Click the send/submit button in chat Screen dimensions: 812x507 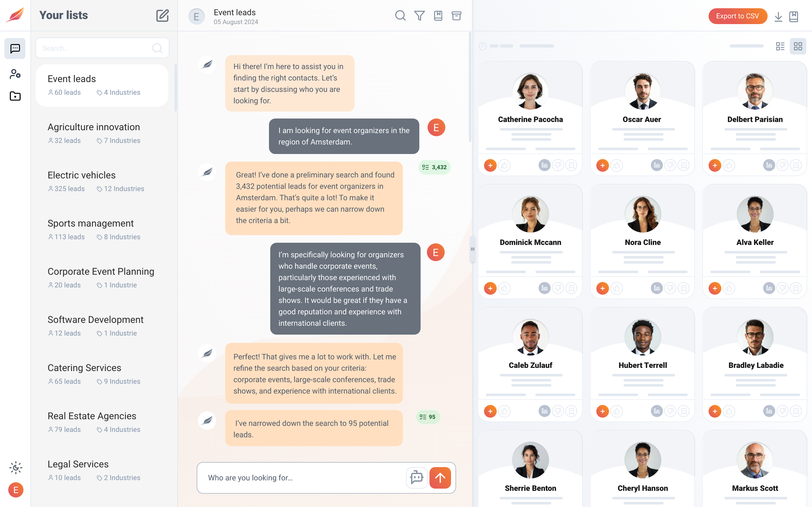click(440, 477)
